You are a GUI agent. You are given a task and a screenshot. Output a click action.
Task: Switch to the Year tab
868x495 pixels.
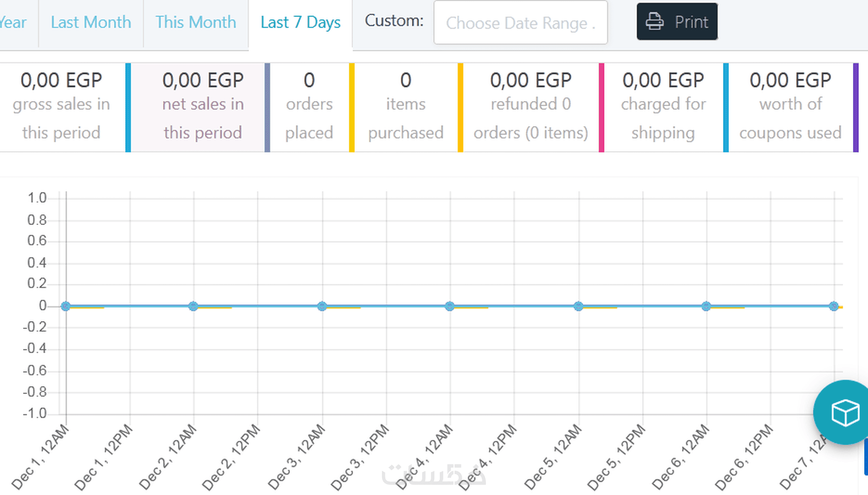(14, 22)
